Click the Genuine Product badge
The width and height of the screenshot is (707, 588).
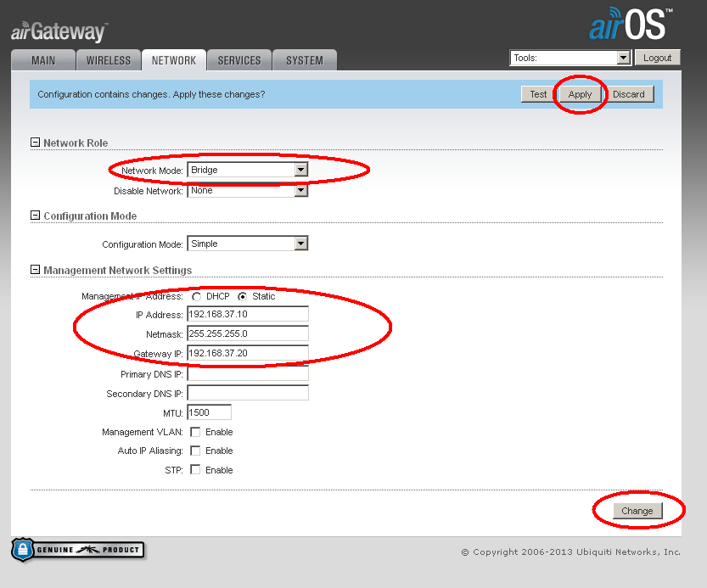tap(77, 550)
